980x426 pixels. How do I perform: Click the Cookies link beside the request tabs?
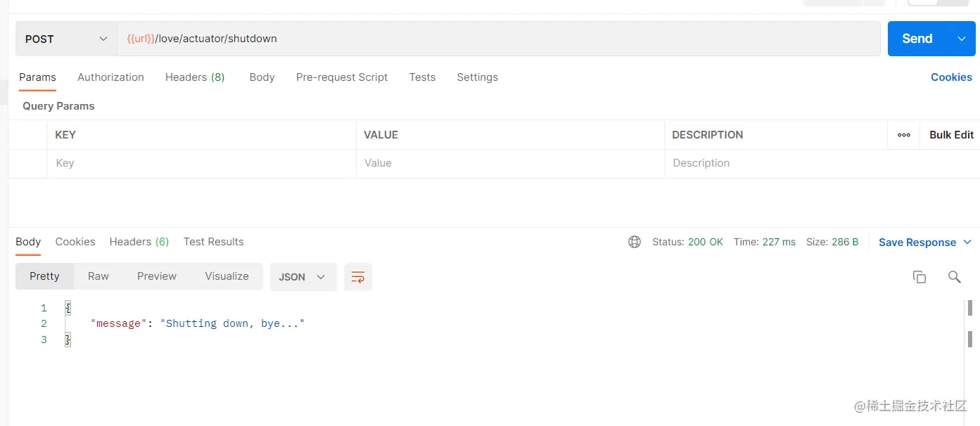[951, 77]
